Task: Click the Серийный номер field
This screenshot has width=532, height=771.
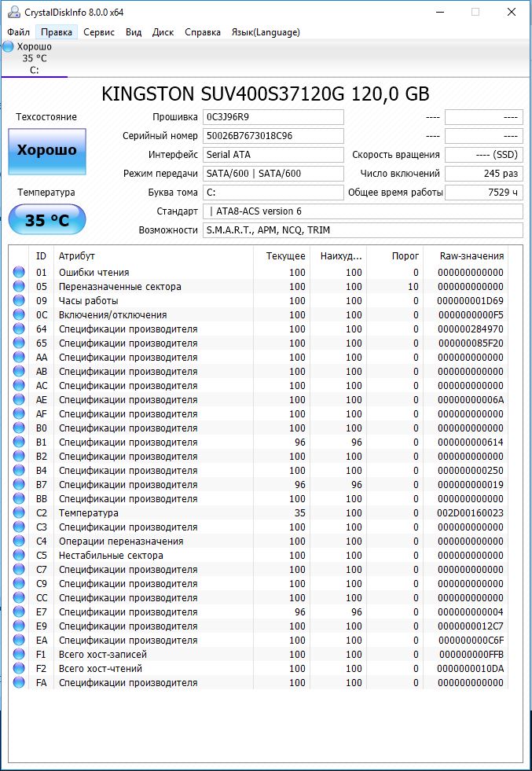Action: click(273, 136)
